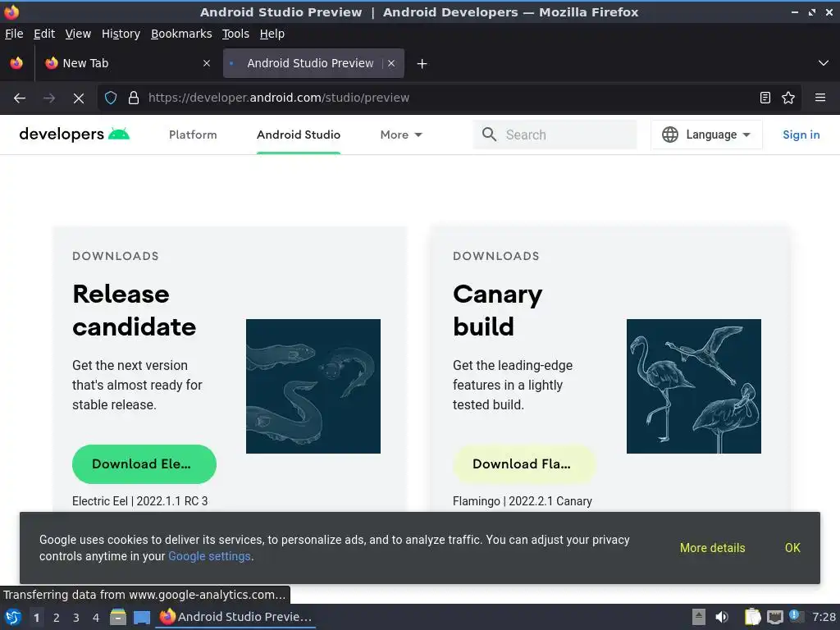Click the Release candidate heading
Image resolution: width=840 pixels, height=630 pixels.
pyautogui.click(x=135, y=310)
